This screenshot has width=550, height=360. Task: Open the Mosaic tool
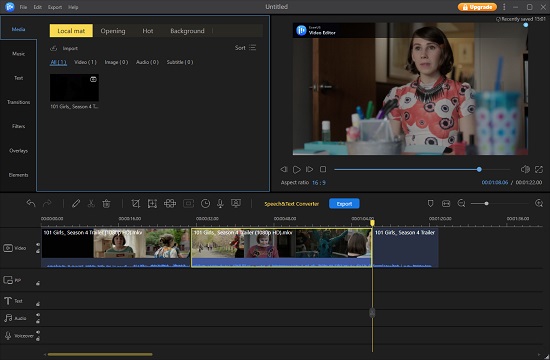[170, 204]
